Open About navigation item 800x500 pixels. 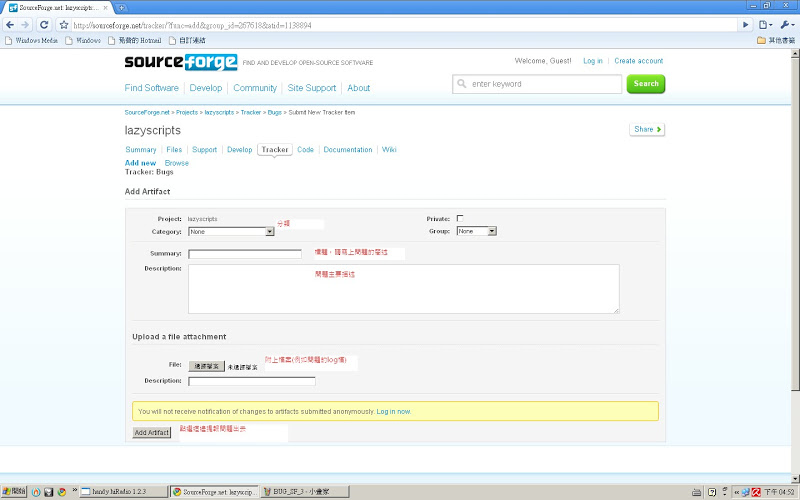(359, 88)
